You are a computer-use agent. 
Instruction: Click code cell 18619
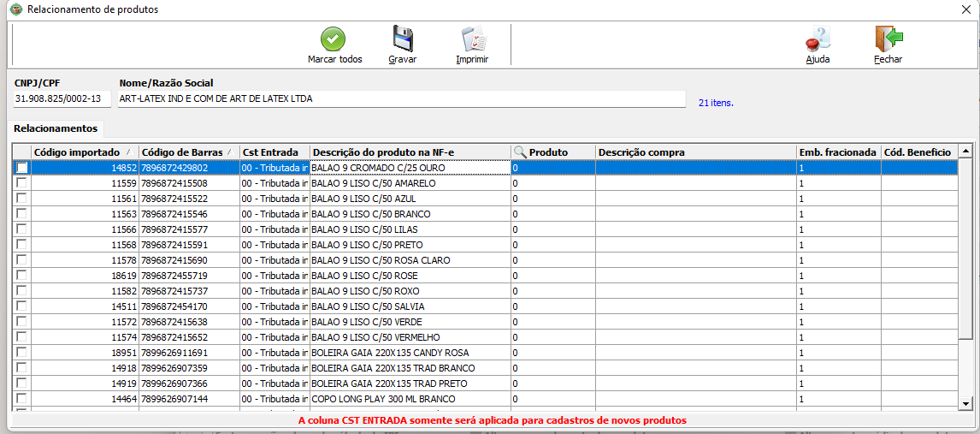tap(85, 275)
